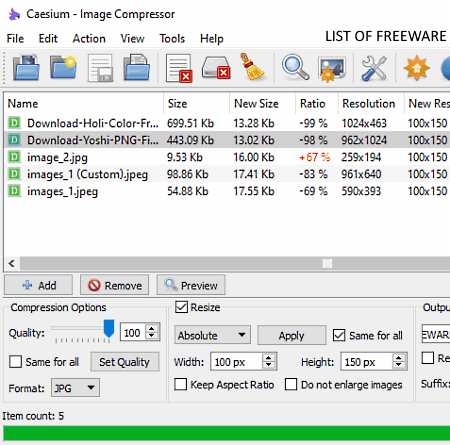Click the Compress images toolbar icon
The width and height of the screenshot is (450, 445).
[x=332, y=69]
